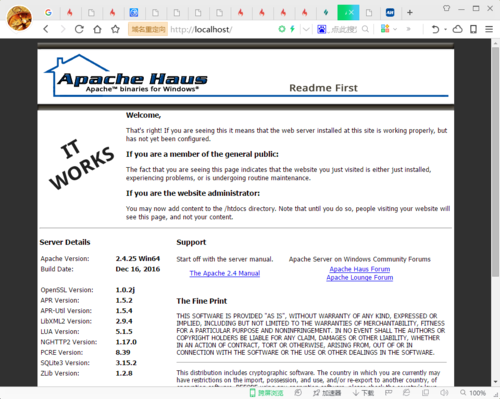This screenshot has width=500, height=399.
Task: Click the mobile device icon in toolbar
Action: coord(473,29)
